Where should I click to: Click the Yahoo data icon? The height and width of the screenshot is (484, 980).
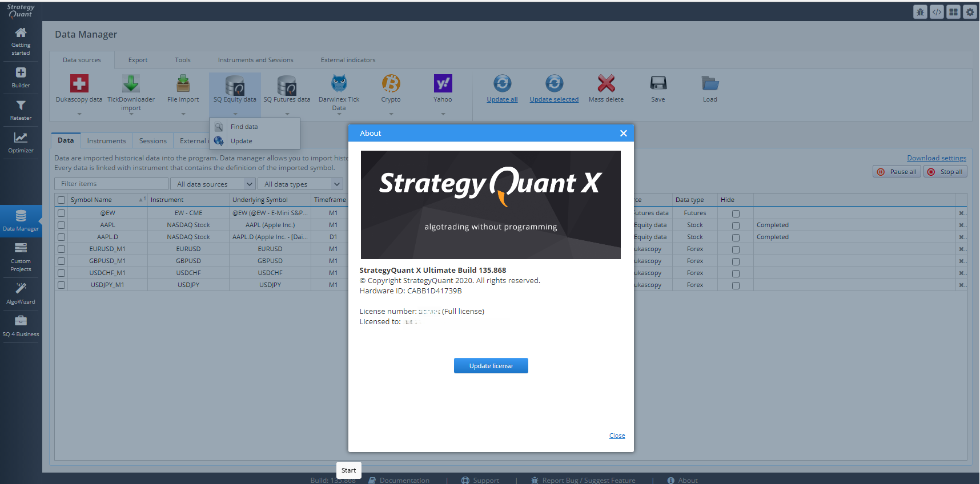(443, 83)
